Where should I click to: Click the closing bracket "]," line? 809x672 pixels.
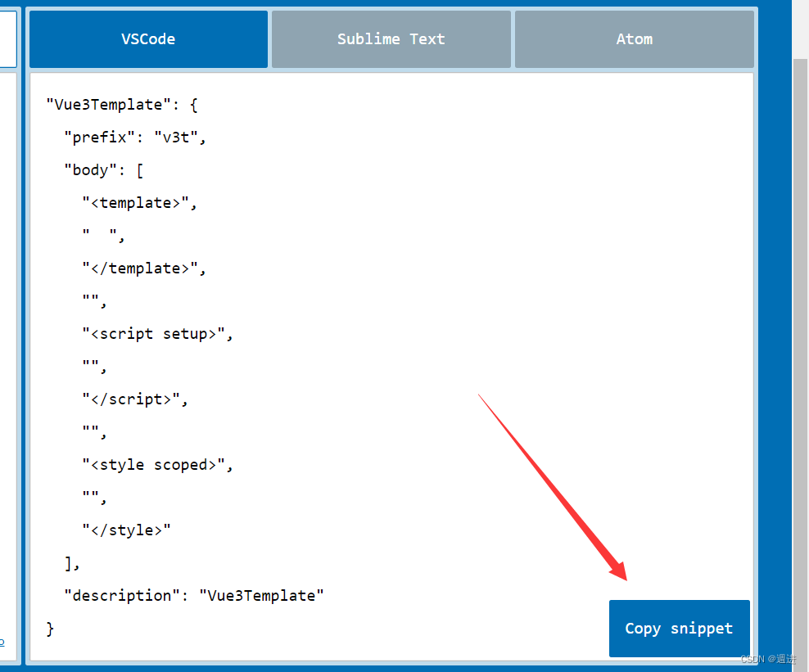pos(70,562)
